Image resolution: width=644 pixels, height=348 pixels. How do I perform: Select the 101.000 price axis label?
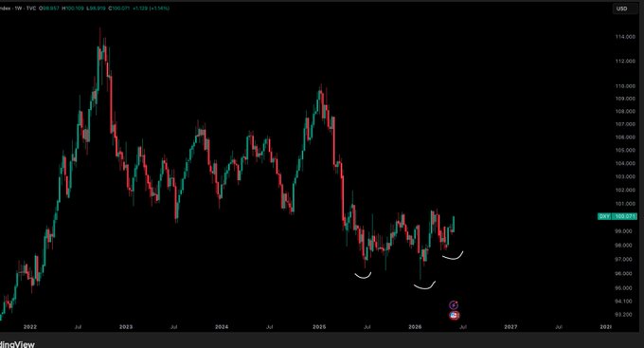click(x=625, y=204)
